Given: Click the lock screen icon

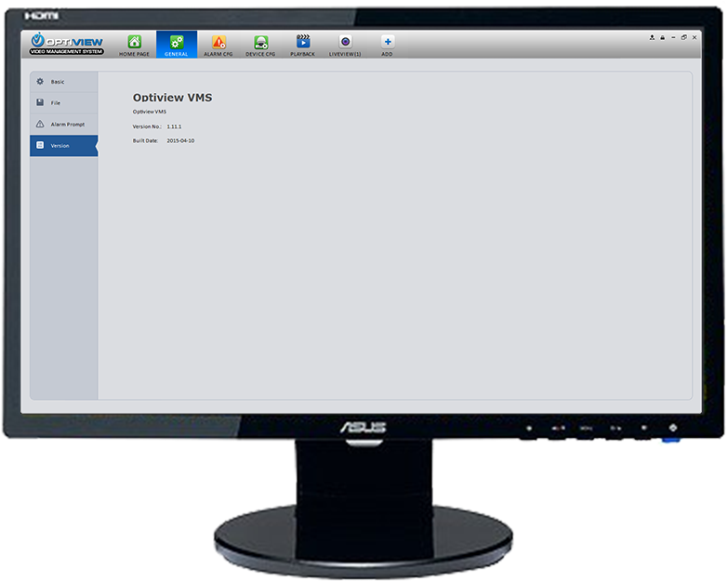Looking at the screenshot, I should (x=663, y=37).
